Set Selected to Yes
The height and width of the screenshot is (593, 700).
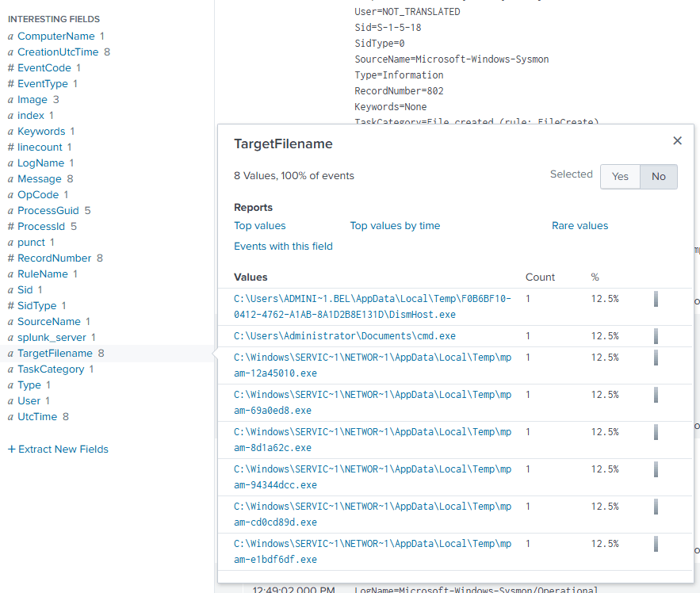pyautogui.click(x=620, y=177)
